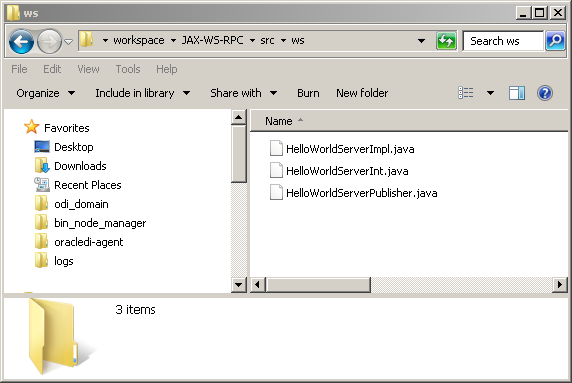Click the horizontal scrollbar thumb

pos(318,285)
